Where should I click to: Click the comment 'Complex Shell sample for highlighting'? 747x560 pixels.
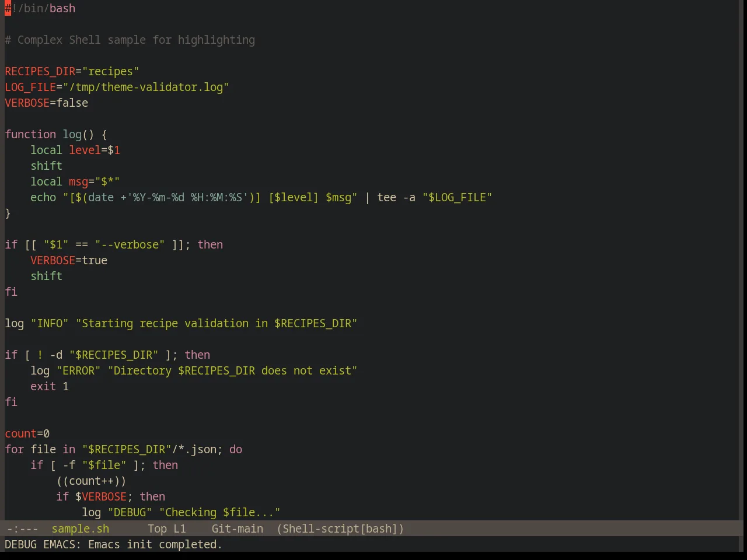[136, 40]
